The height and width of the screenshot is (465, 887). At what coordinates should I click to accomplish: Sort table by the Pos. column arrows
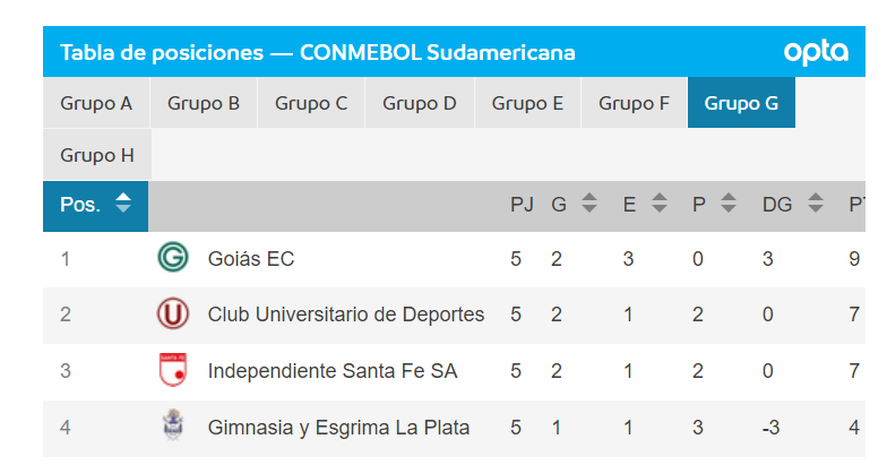pos(123,204)
